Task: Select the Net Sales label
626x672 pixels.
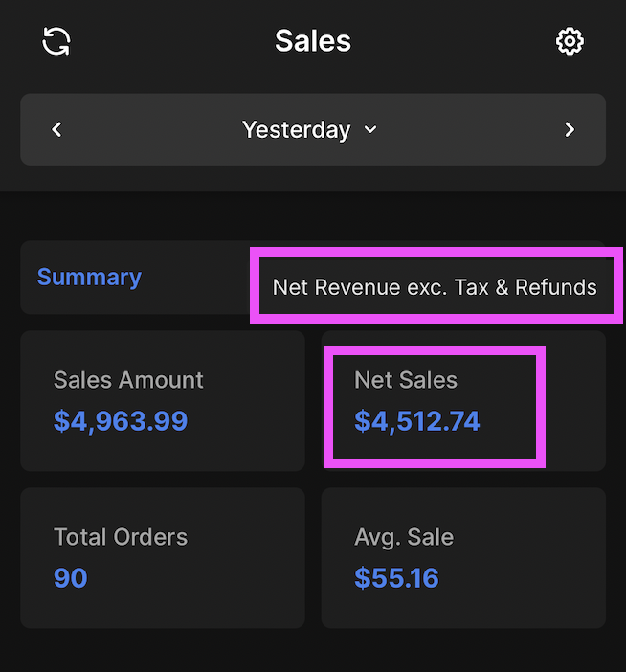Action: [x=406, y=380]
